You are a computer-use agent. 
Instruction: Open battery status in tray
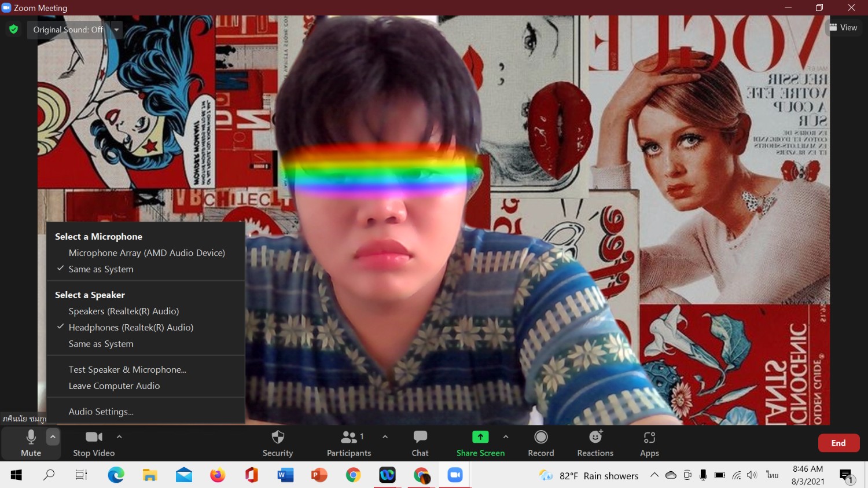click(719, 475)
